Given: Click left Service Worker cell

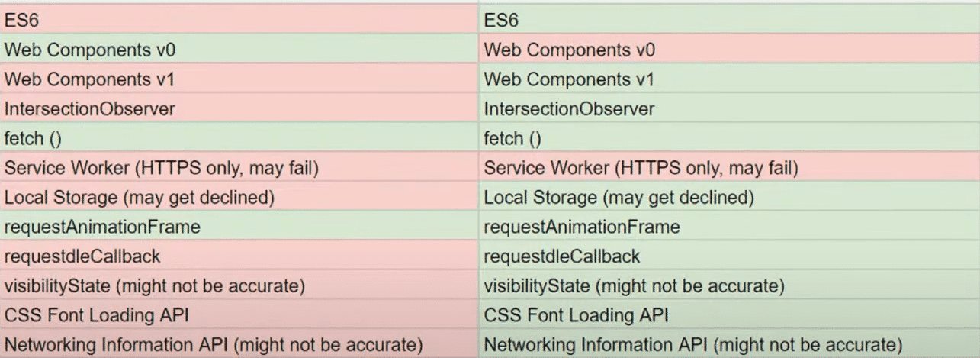Looking at the screenshot, I should (x=239, y=168).
